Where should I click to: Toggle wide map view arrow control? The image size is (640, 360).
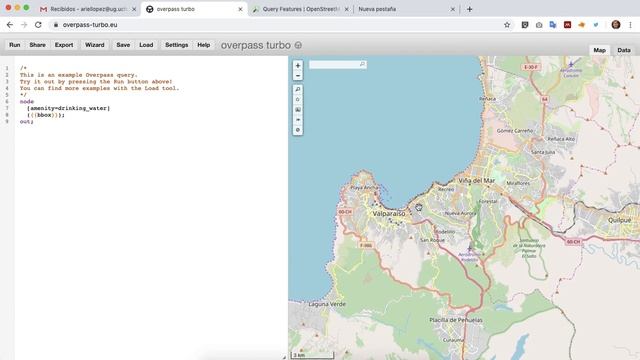tap(298, 120)
